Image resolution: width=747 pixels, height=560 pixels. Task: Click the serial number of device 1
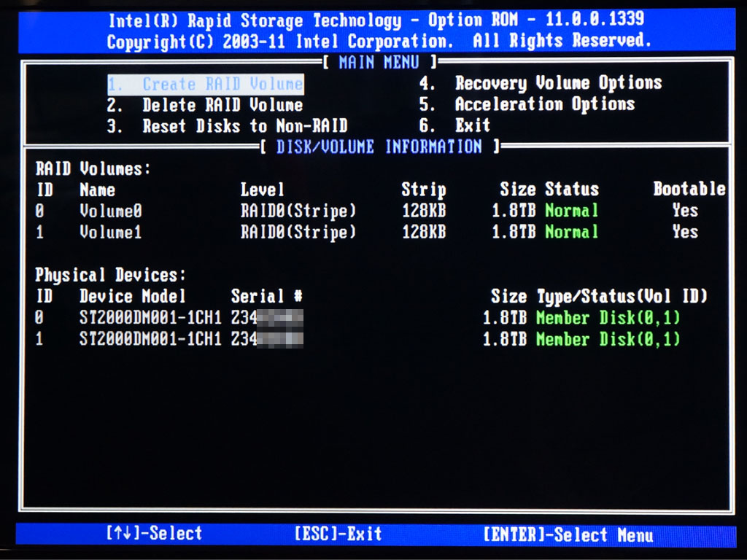267,339
